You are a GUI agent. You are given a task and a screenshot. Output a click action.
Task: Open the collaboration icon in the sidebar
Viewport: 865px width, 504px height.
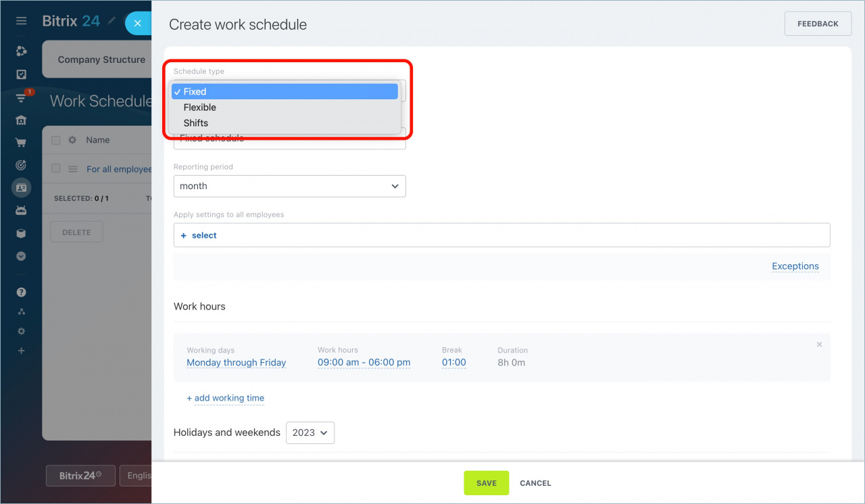pos(21,51)
